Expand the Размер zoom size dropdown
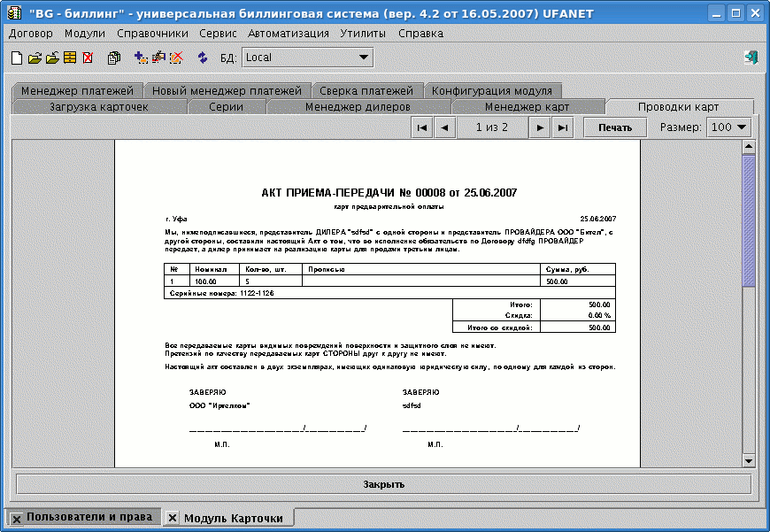 click(x=729, y=127)
